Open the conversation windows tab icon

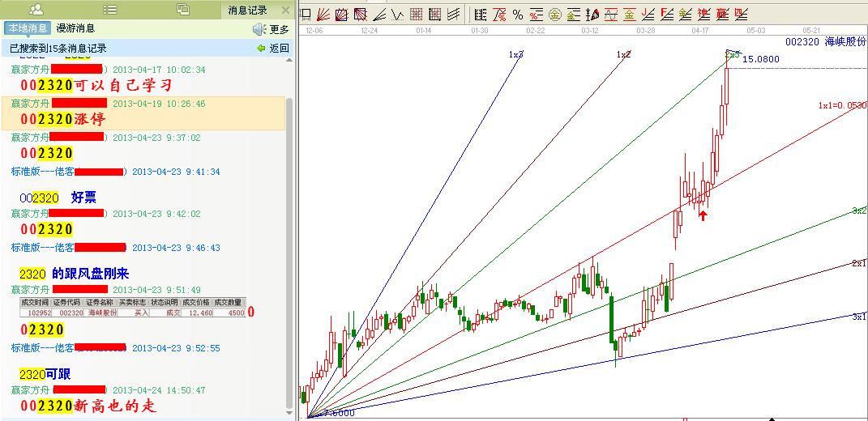point(182,10)
